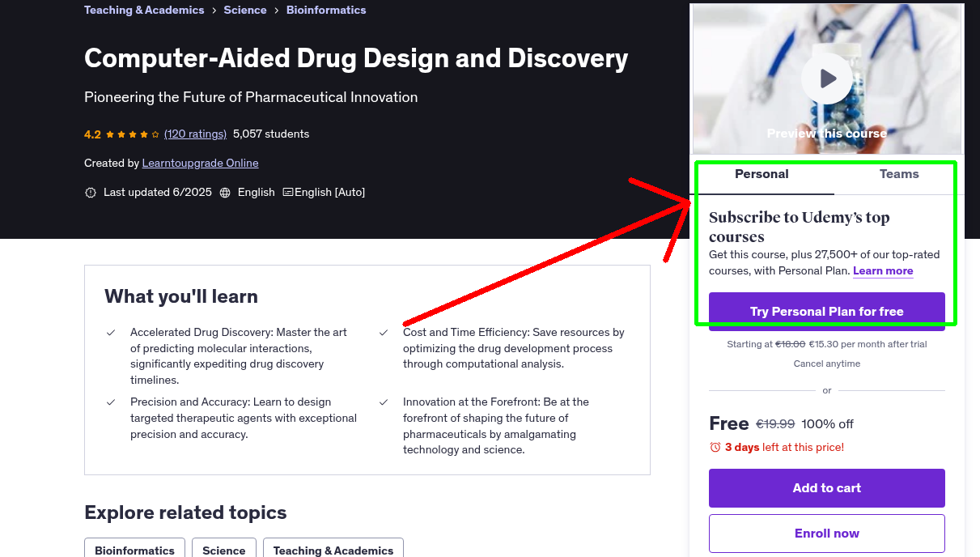Open Teaching & Academics breadcrumb
The width and height of the screenshot is (980, 557).
144,11
